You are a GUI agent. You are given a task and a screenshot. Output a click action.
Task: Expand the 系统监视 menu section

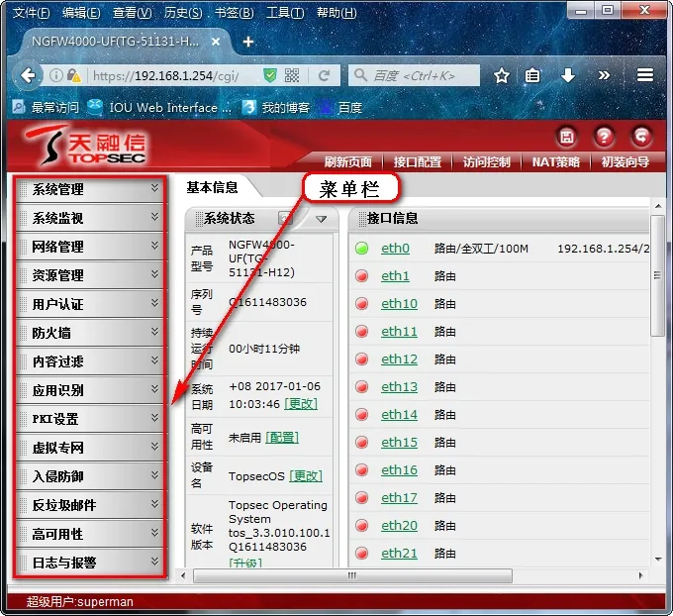coord(90,218)
